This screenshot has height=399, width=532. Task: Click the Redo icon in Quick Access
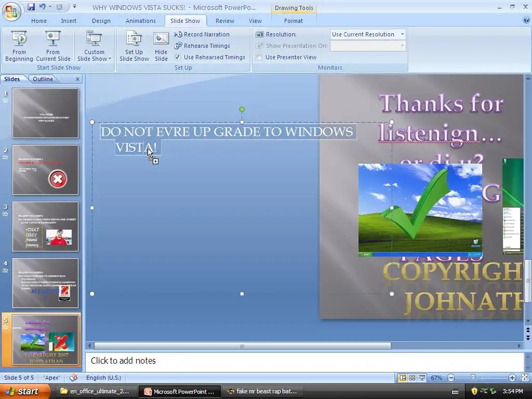[x=59, y=7]
